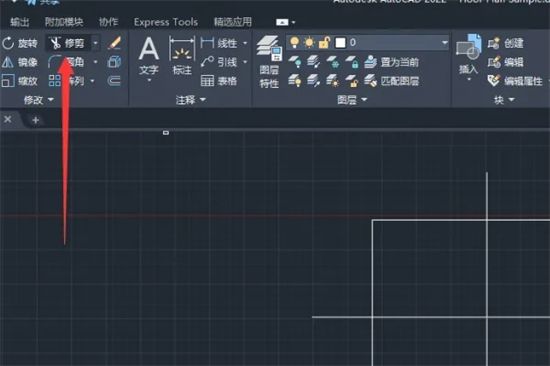Click the large Text (文字) A icon
Image resolution: width=550 pixels, height=366 pixels.
point(149,49)
